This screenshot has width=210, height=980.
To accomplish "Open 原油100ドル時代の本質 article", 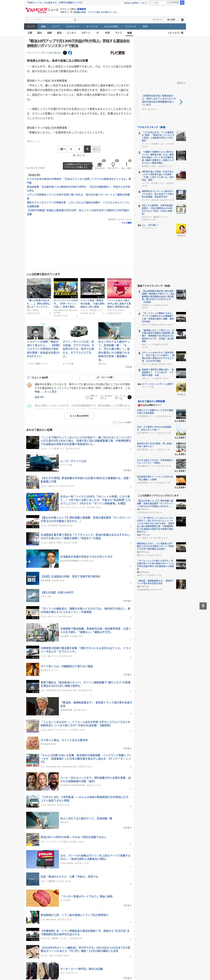I will 74,837.
